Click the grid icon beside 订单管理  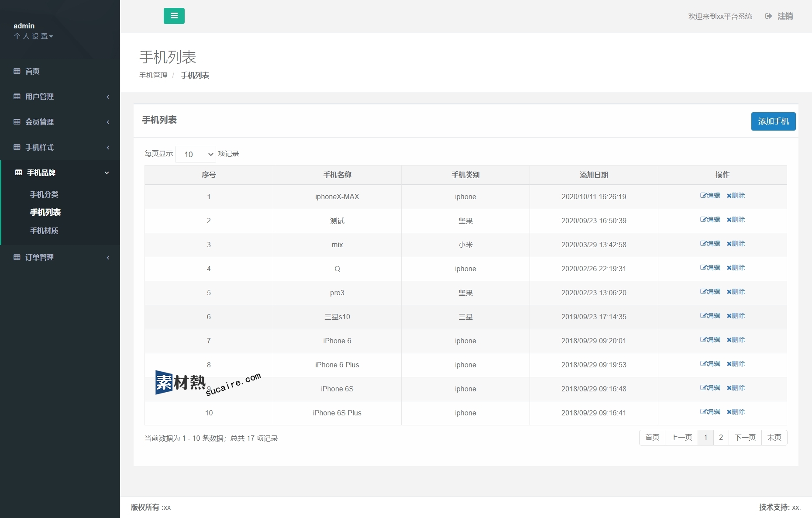click(x=17, y=257)
